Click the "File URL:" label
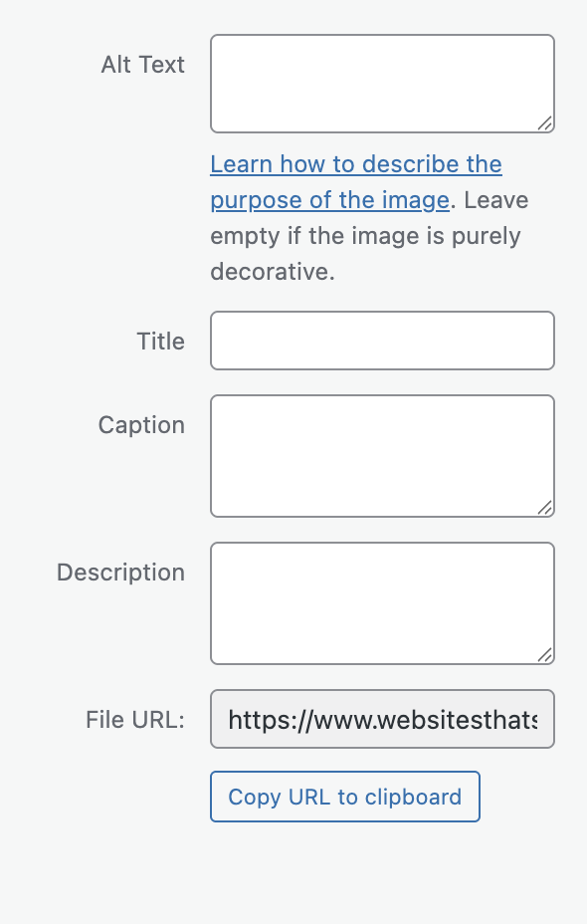This screenshot has height=924, width=587. tap(135, 719)
